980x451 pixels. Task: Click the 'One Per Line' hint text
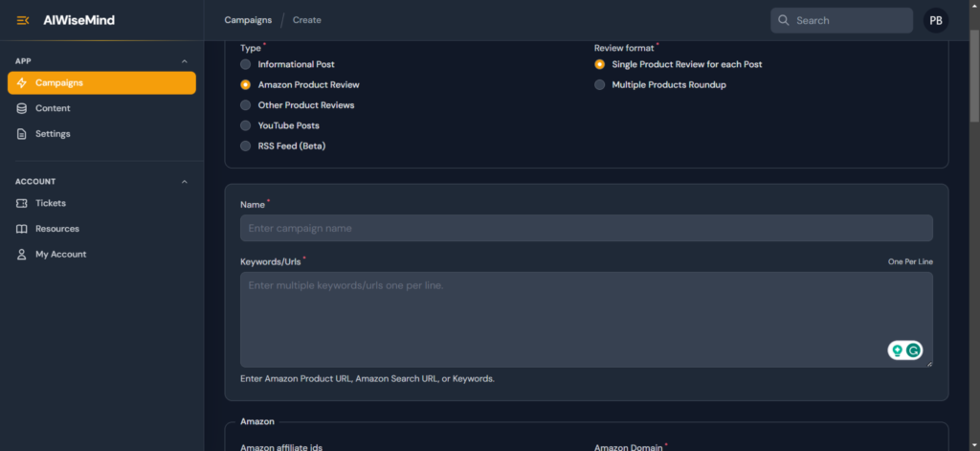pyautogui.click(x=910, y=262)
